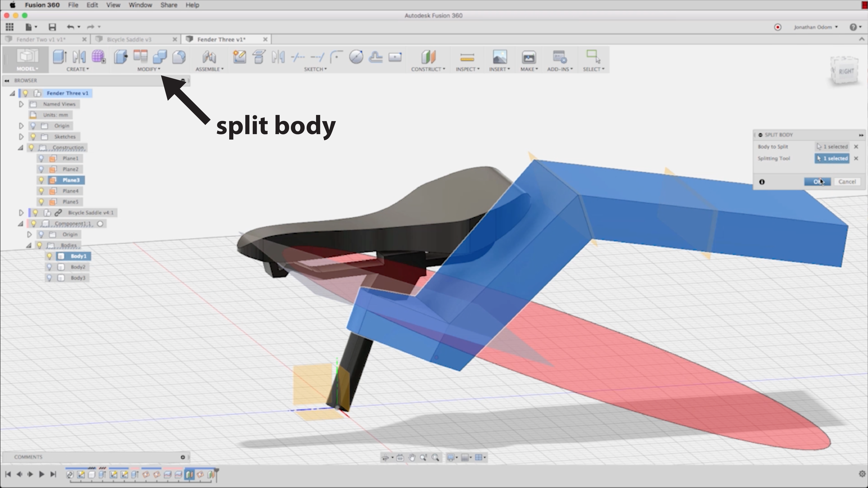Switch to the Bicycle Saddle v3 tab
Viewport: 868px width, 488px height.
[129, 39]
